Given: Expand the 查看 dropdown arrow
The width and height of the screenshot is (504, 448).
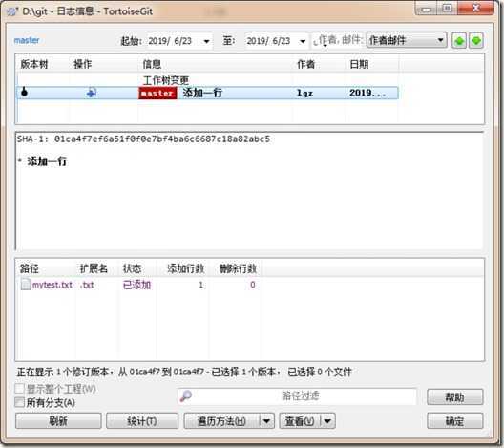Looking at the screenshot, I should tap(327, 421).
